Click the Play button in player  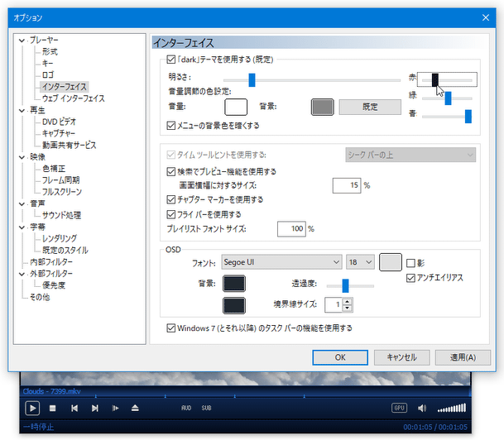[31, 408]
